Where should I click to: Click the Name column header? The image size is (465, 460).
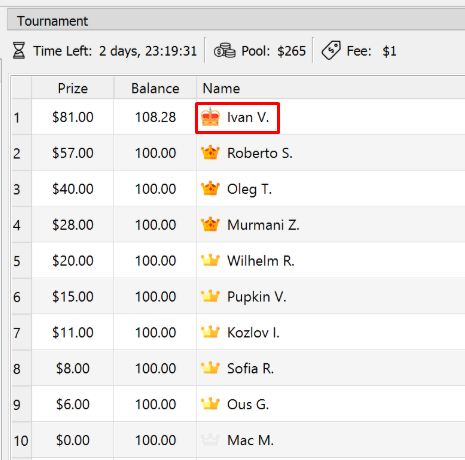[331, 88]
